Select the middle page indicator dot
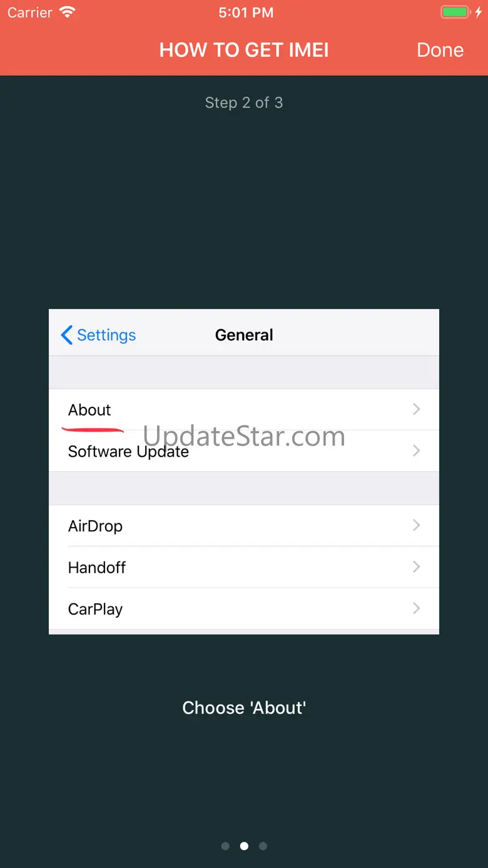488x868 pixels. tap(244, 846)
